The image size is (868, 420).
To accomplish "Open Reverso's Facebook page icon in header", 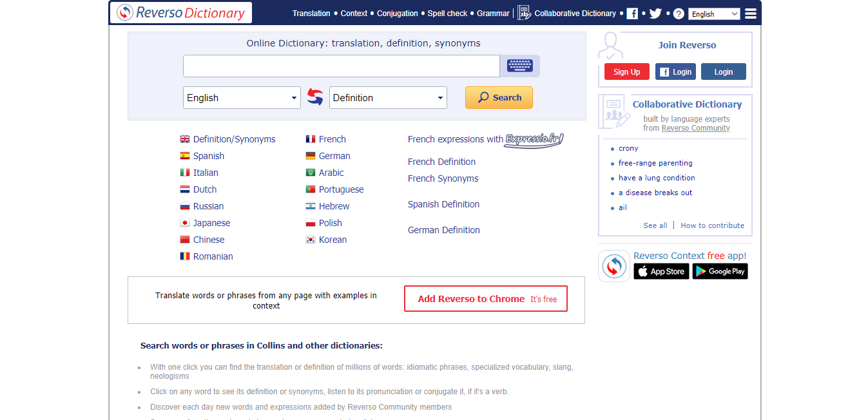I will coord(632,14).
